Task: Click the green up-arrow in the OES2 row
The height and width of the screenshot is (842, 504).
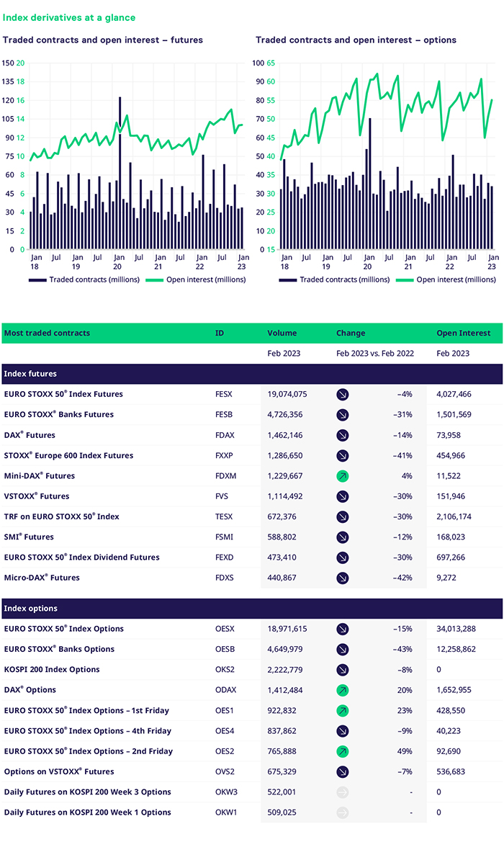Action: point(343,751)
